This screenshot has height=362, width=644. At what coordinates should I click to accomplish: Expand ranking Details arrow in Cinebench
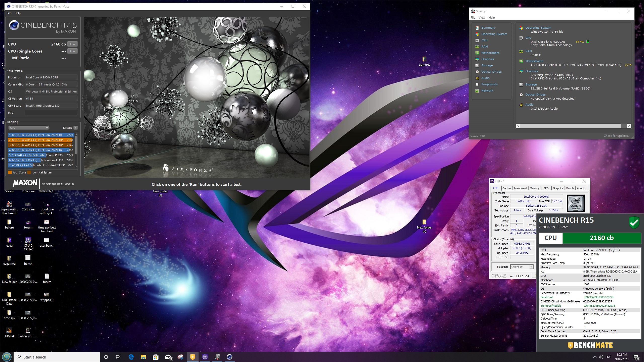(75, 128)
